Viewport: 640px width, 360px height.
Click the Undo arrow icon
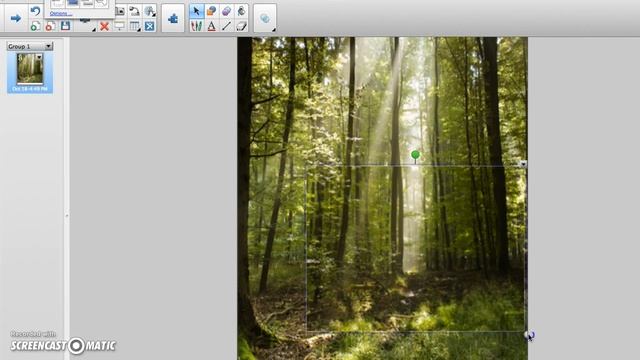point(36,11)
